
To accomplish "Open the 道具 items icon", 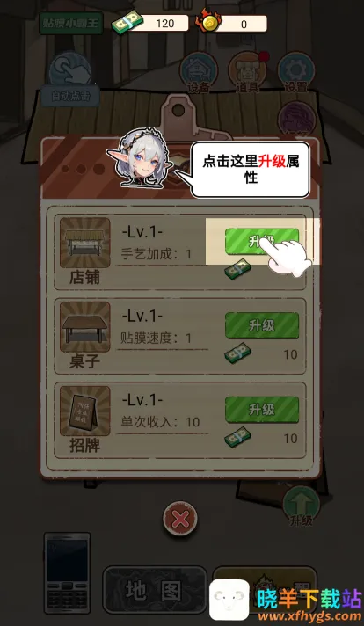I will coord(247,73).
